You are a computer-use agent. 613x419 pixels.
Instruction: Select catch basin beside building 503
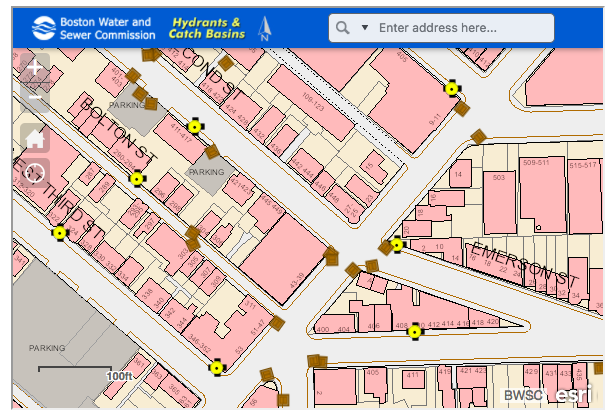478,137
